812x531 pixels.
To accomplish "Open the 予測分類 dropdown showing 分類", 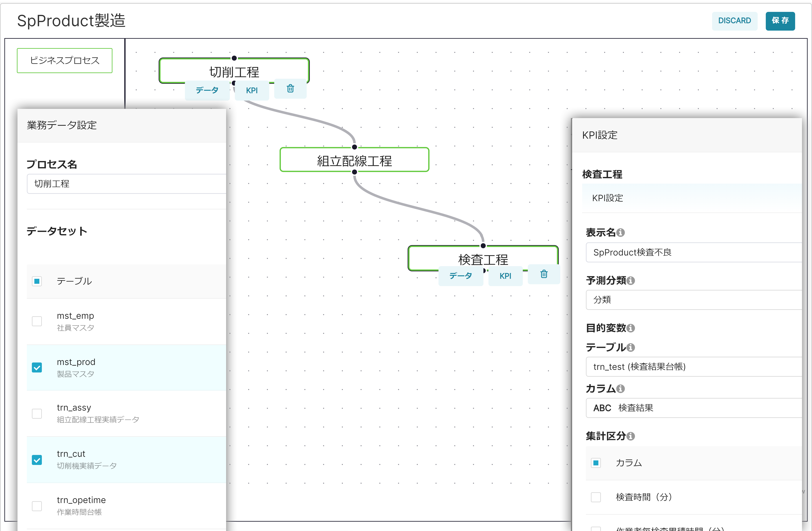I will tap(694, 300).
